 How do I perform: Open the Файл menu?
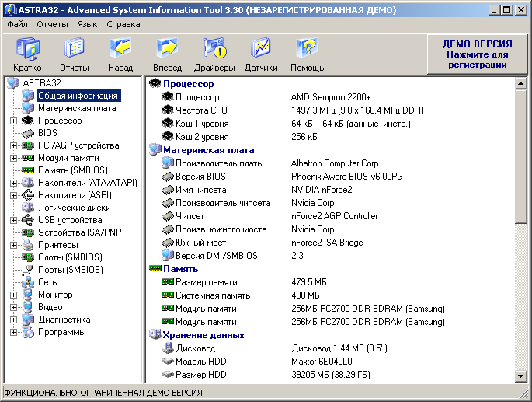17,24
